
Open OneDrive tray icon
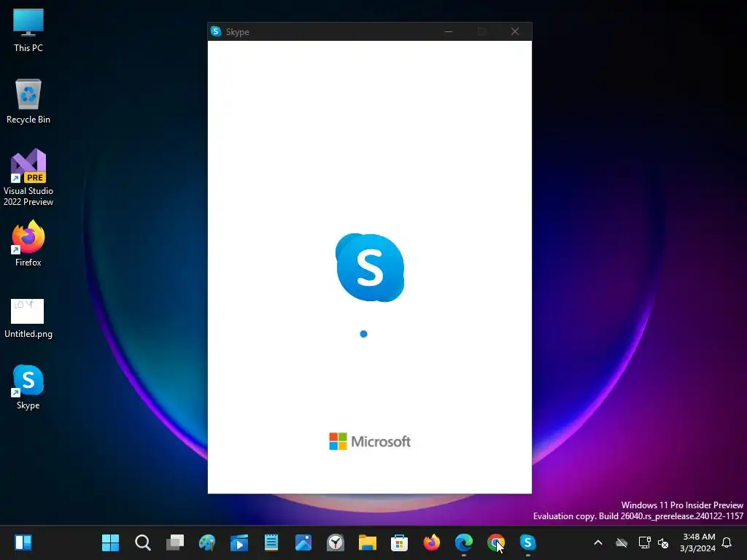622,542
